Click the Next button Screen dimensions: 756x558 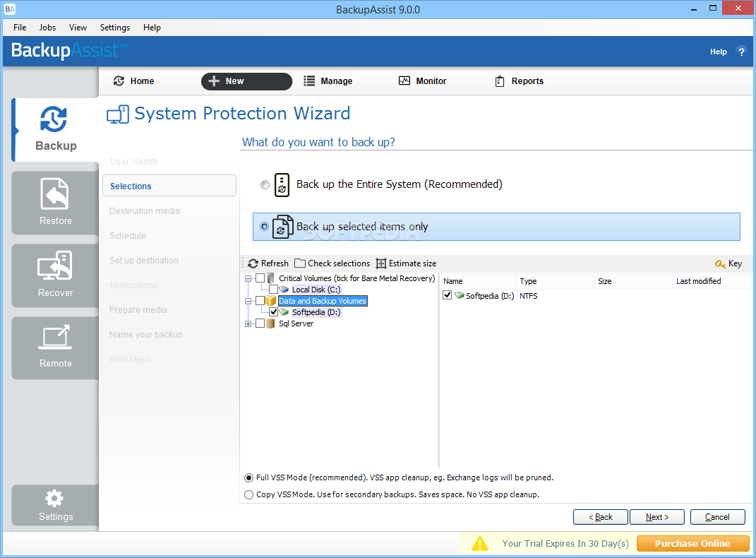[x=656, y=517]
